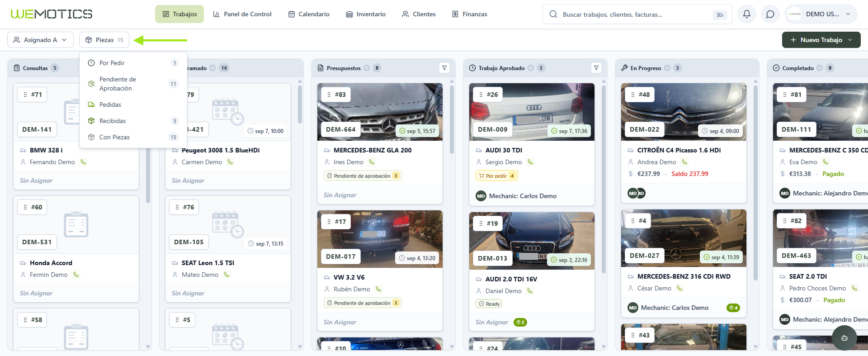
Task: Show info for the En Progreso column
Action: tap(667, 68)
